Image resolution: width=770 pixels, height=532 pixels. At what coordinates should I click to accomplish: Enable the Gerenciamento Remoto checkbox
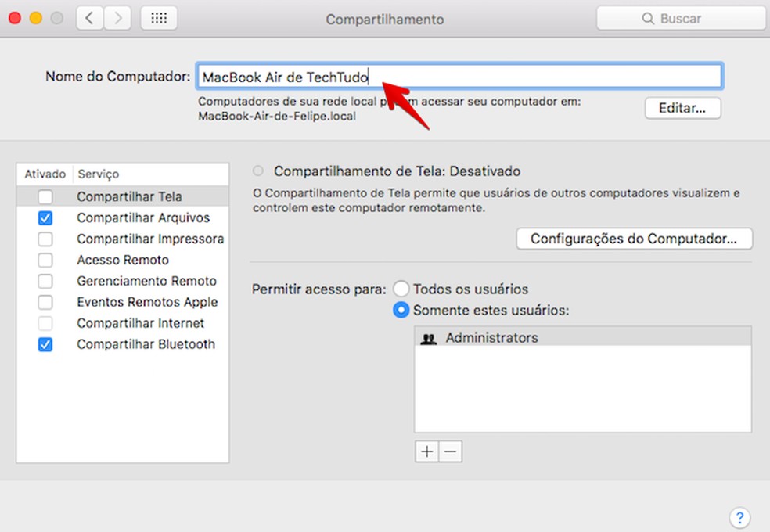pyautogui.click(x=45, y=281)
